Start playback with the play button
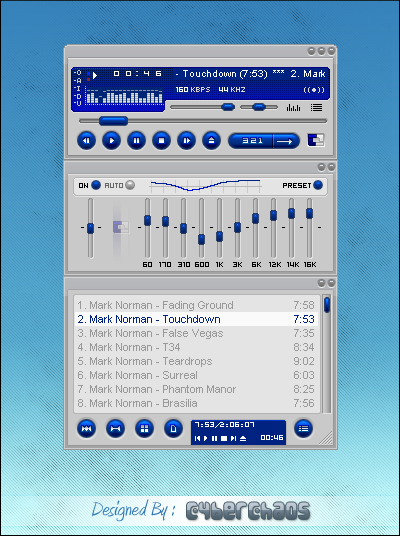This screenshot has width=400, height=536. (111, 140)
